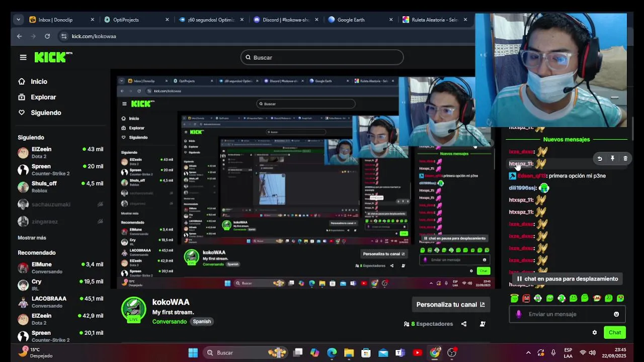
Task: Close the Google Earth tab
Action: click(x=391, y=20)
